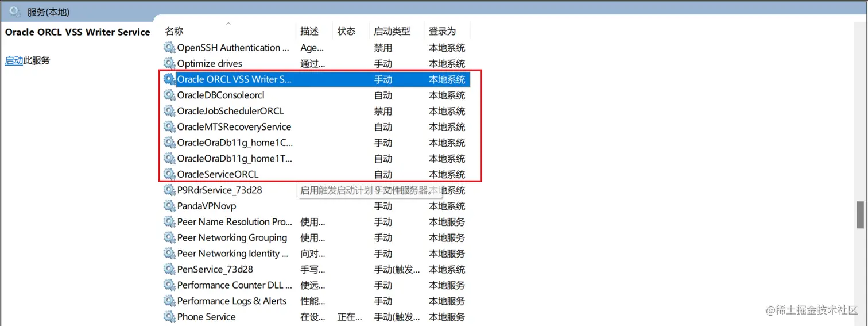The width and height of the screenshot is (868, 326).
Task: Click the 服务(本地) panel title
Action: click(49, 11)
